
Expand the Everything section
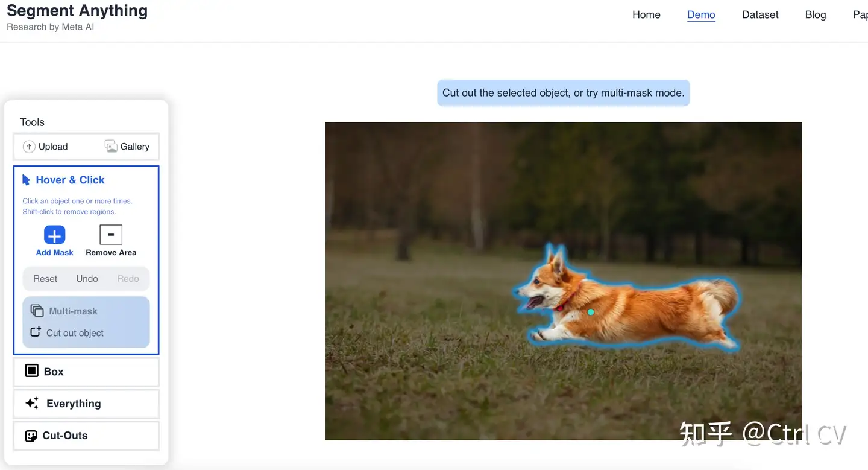pyautogui.click(x=86, y=404)
